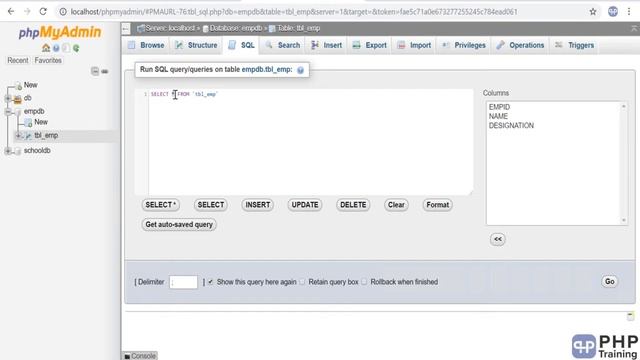Format the SQL query
Screen dimensions: 640x360
click(438, 205)
